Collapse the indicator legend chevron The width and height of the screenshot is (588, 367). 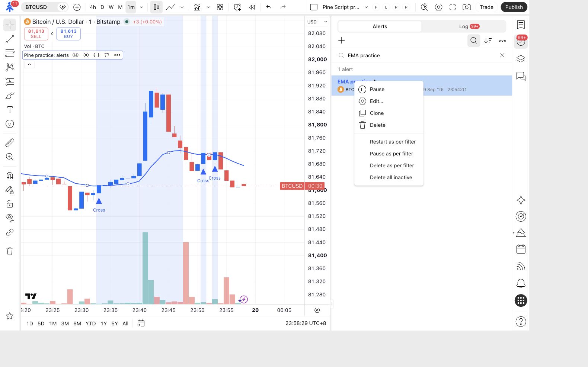[x=29, y=64]
